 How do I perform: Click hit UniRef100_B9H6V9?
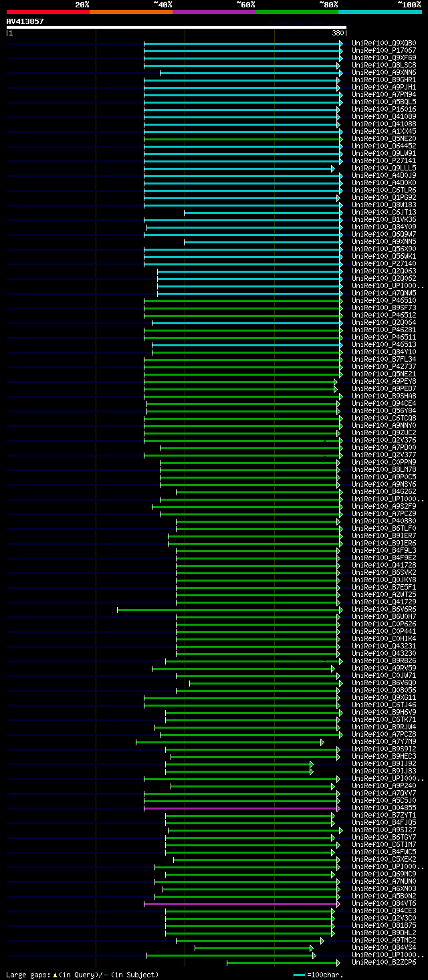[x=384, y=712]
